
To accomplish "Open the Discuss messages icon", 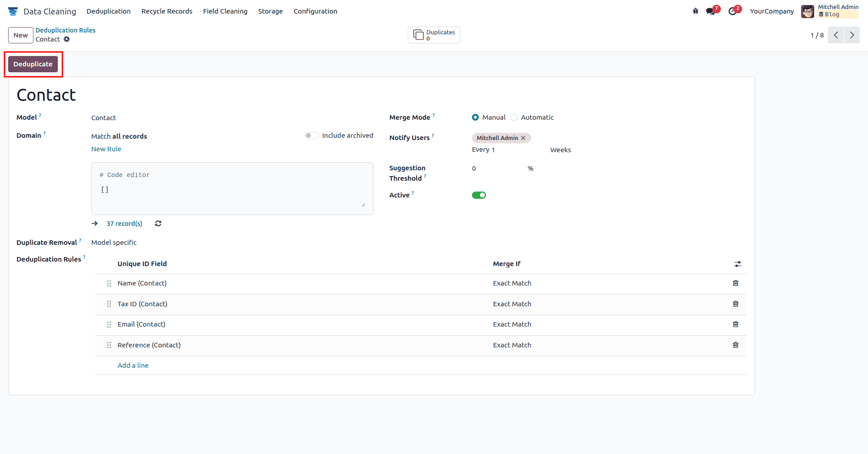I will 710,11.
